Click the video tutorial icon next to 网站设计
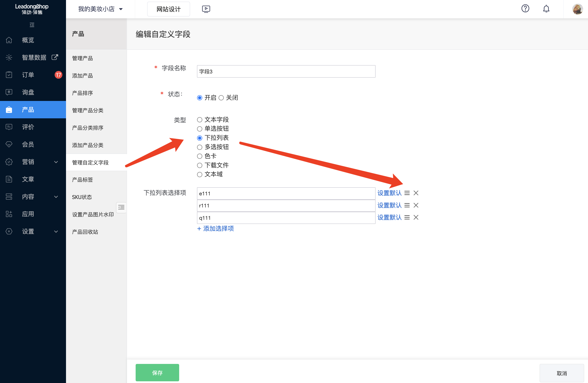 pyautogui.click(x=206, y=9)
